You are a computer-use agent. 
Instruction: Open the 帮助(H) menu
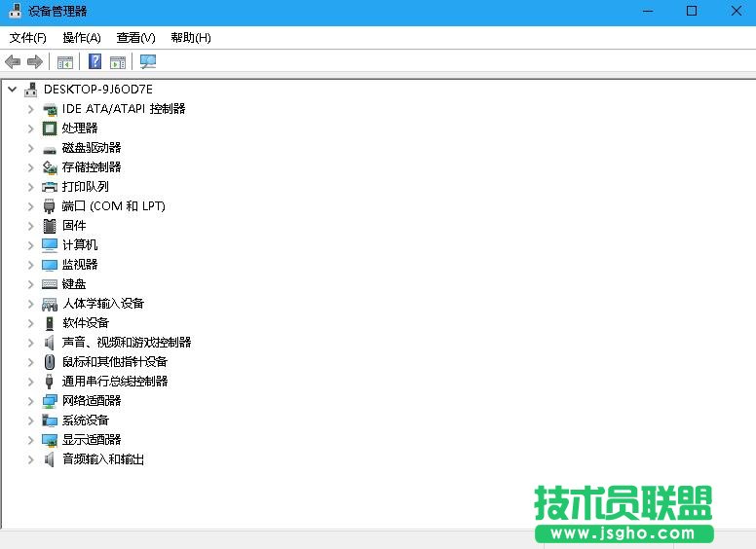(190, 38)
